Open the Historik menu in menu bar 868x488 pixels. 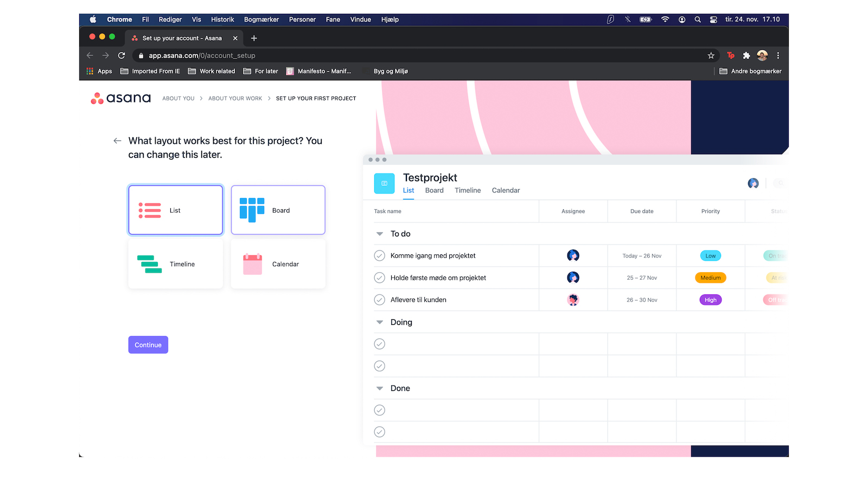[222, 20]
